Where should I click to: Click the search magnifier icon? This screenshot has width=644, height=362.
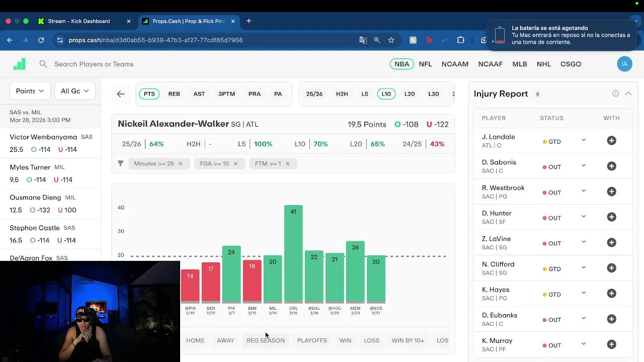click(43, 64)
